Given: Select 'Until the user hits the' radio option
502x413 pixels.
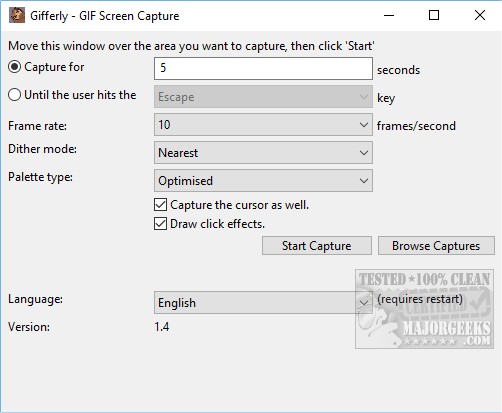Looking at the screenshot, I should [14, 95].
